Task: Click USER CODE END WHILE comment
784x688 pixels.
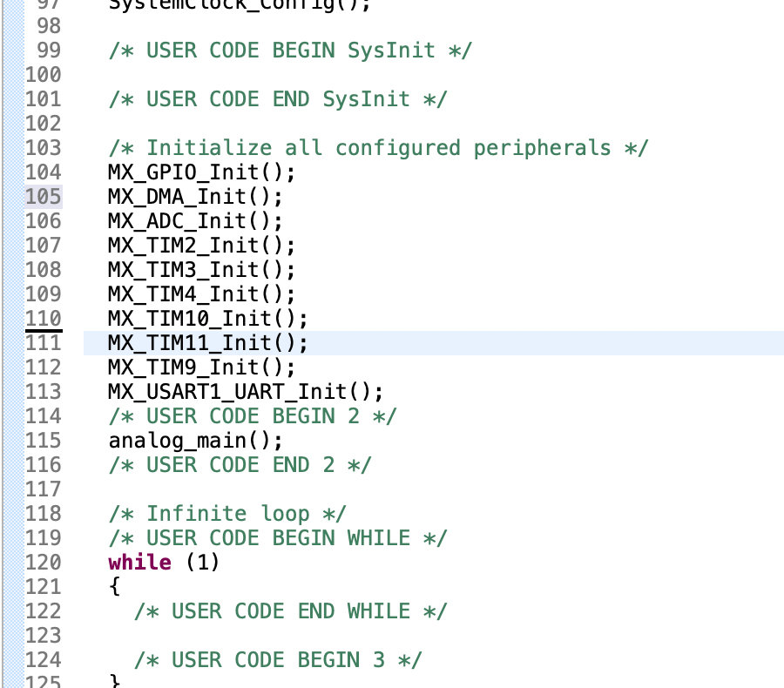Action: 290,611
